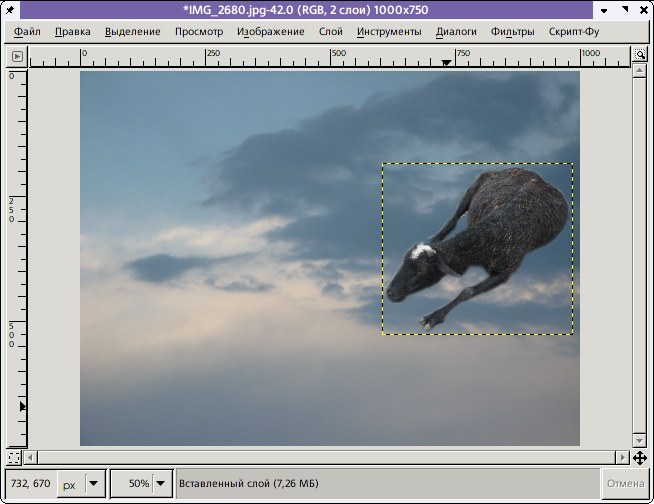This screenshot has width=654, height=504.
Task: Open the Скрипт-Фу menu
Action: tap(574, 32)
